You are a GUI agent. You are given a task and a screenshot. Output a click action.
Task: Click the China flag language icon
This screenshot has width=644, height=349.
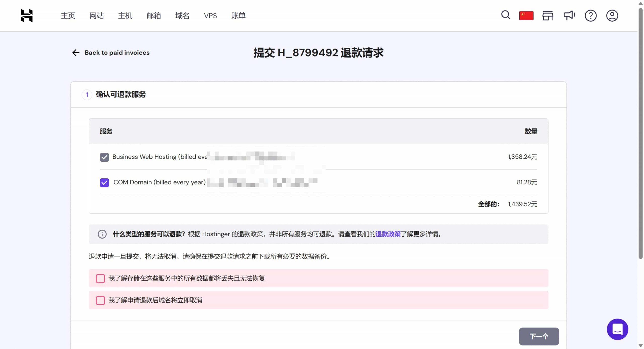pyautogui.click(x=526, y=16)
